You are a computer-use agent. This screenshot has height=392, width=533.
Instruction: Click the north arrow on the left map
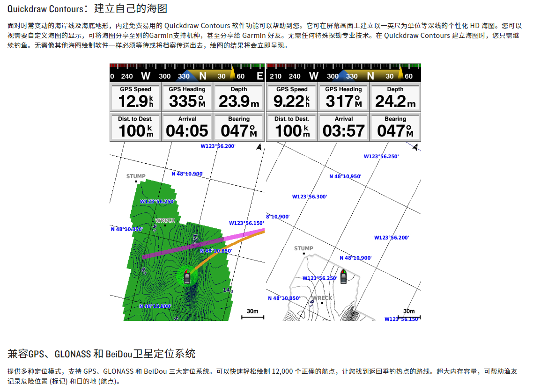(x=259, y=147)
